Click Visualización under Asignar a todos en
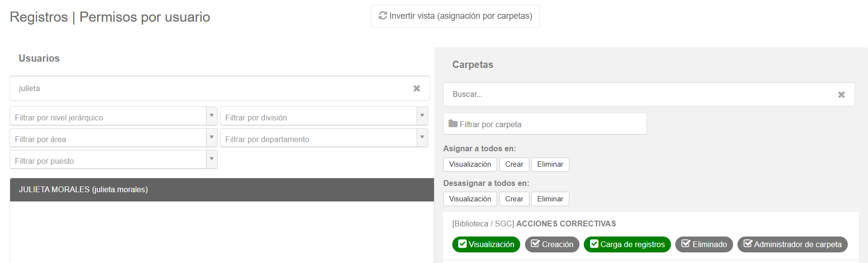The image size is (868, 263). (470, 164)
